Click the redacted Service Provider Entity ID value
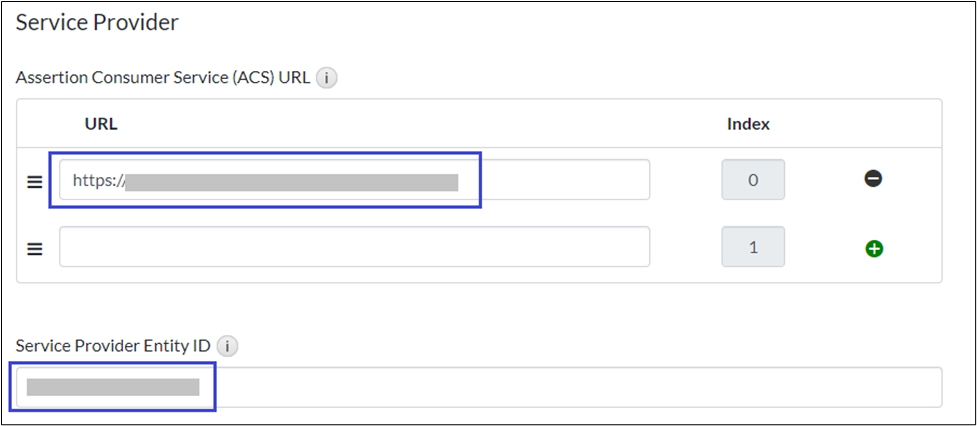This screenshot has width=977, height=426. pyautogui.click(x=113, y=387)
